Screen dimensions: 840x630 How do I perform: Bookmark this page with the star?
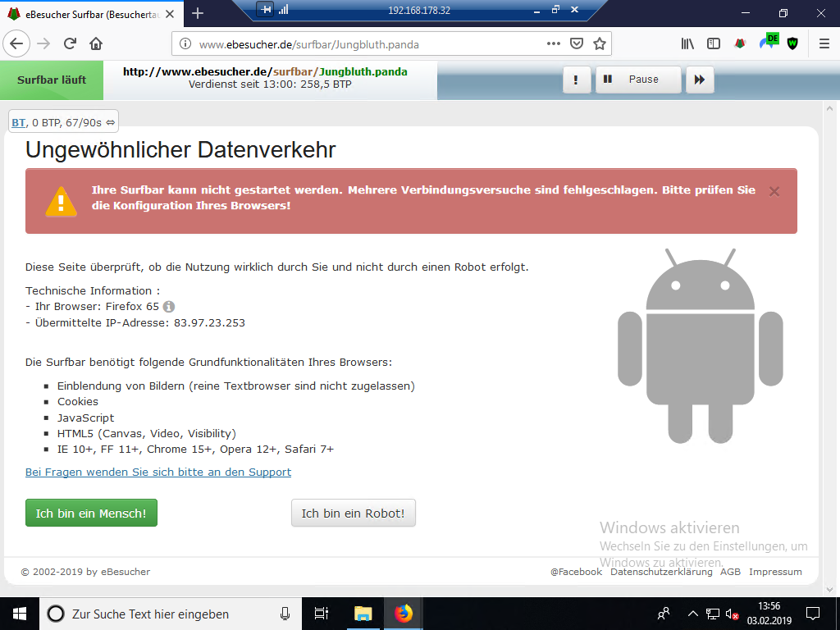pyautogui.click(x=600, y=44)
